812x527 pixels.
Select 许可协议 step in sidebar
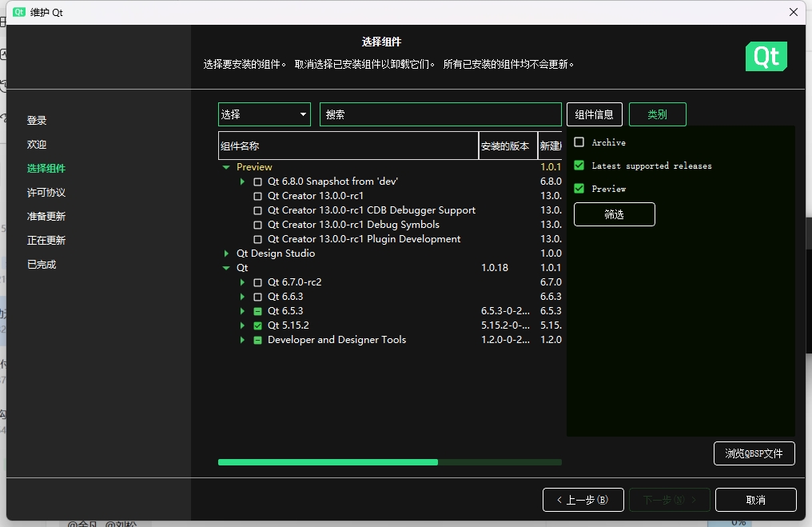click(x=46, y=192)
